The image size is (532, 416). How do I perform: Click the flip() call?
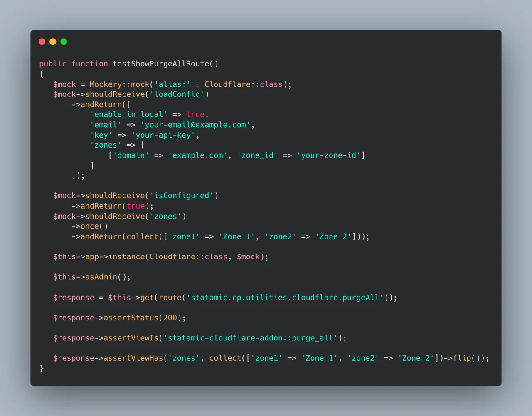click(x=466, y=358)
